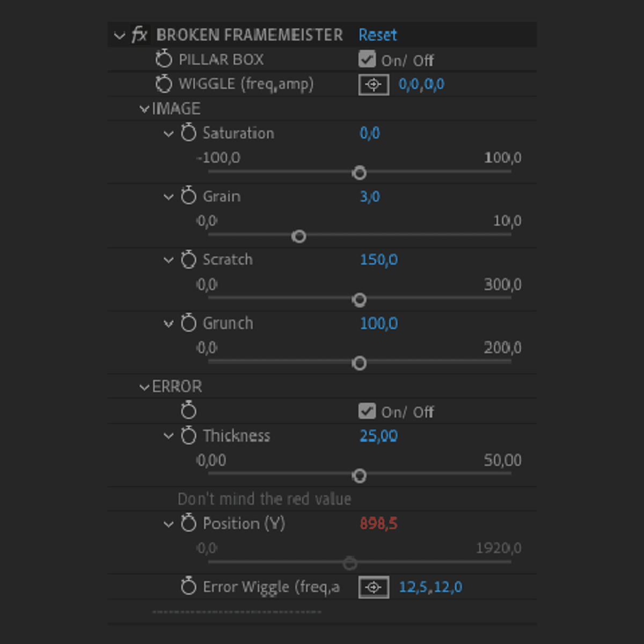This screenshot has width=644, height=644.
Task: Click the Scratch value 150,0
Action: [378, 260]
